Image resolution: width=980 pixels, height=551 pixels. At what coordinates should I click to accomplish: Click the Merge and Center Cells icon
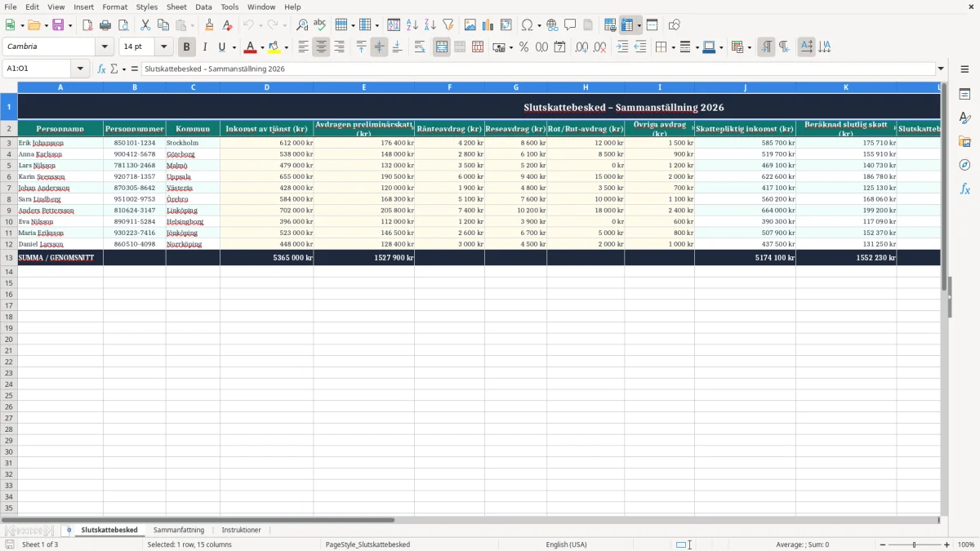click(442, 47)
